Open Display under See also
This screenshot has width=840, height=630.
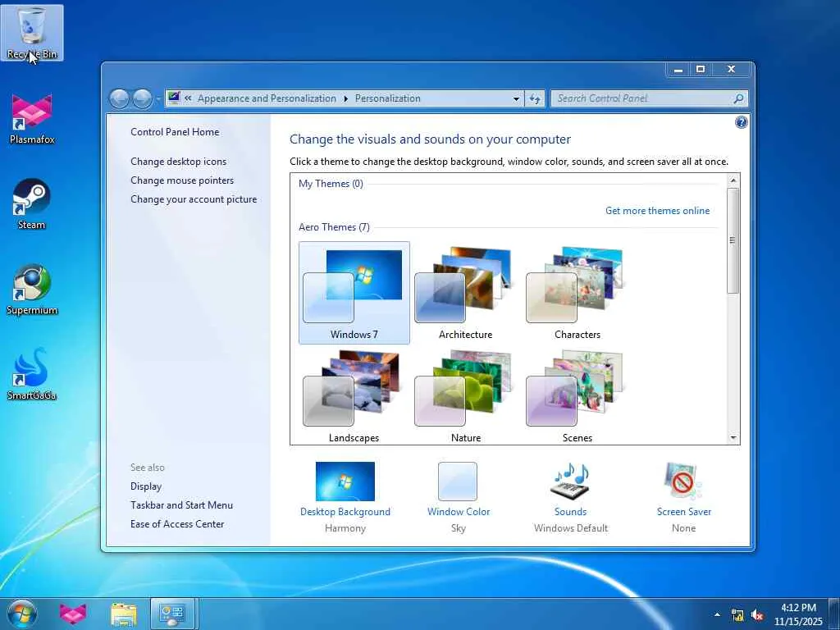click(146, 486)
